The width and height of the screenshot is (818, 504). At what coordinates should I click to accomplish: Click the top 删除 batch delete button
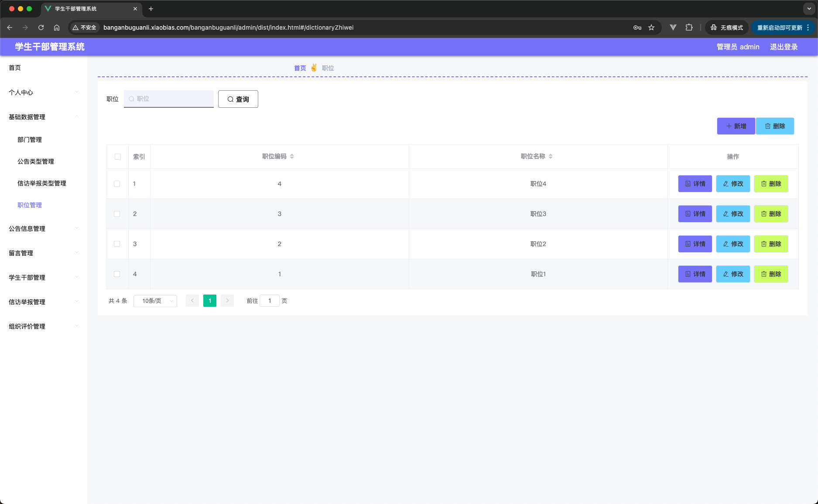(x=775, y=126)
